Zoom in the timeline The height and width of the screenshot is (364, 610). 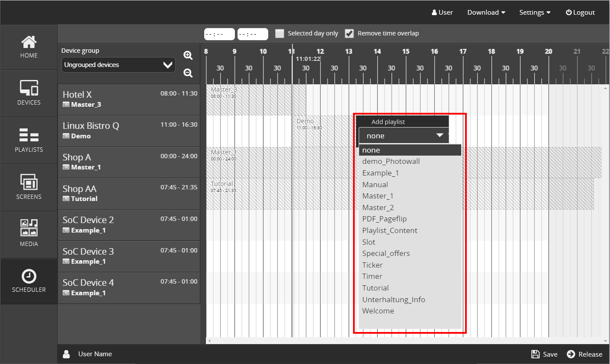coord(188,55)
